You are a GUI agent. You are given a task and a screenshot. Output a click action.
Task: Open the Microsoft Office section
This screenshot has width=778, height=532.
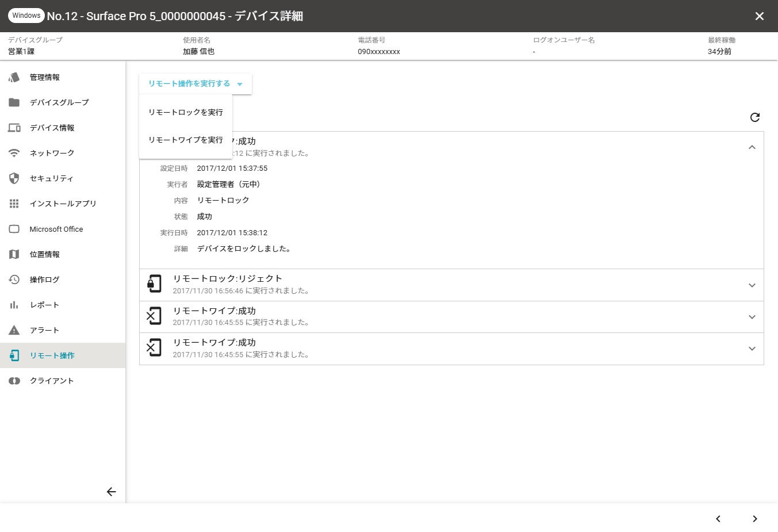point(56,229)
